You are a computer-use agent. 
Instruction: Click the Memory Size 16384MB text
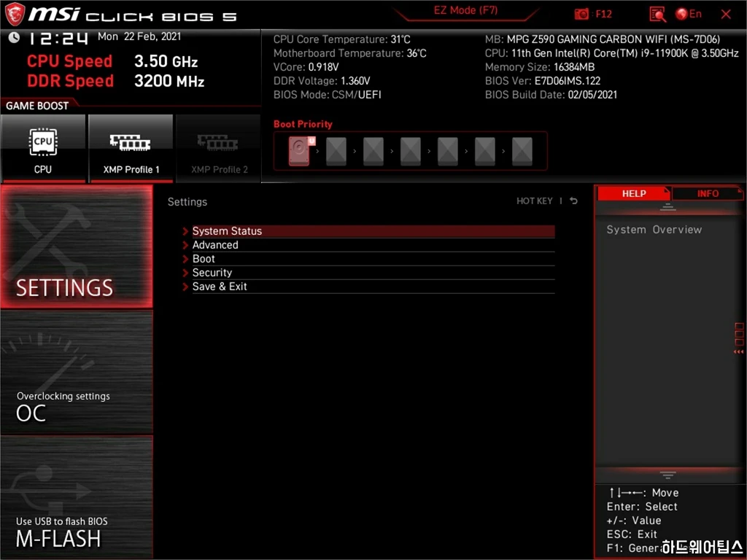[x=540, y=66]
